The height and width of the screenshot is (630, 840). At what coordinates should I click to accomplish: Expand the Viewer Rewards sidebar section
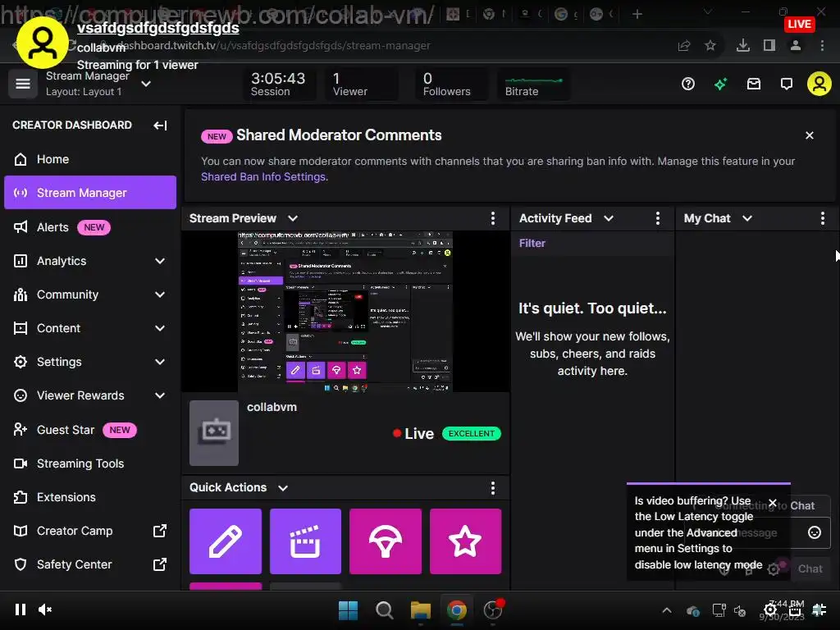(x=160, y=396)
